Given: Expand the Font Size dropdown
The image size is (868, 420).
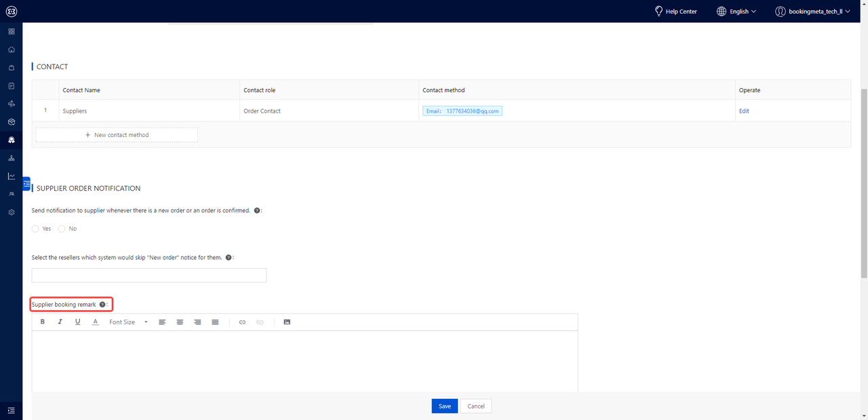Looking at the screenshot, I should pos(128,322).
